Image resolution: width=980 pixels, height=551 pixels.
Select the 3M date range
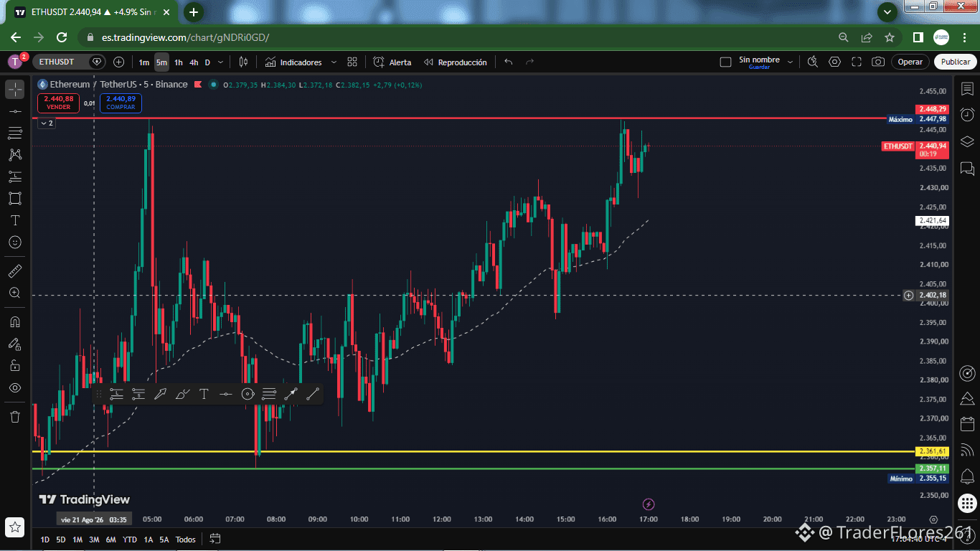pyautogui.click(x=94, y=540)
